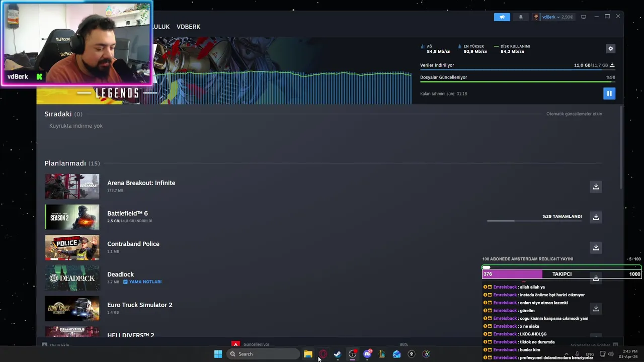This screenshot has height=362, width=644.
Task: Click the EN YÜKSEK 92,9 Mb/sn statistic
Action: [x=473, y=49]
